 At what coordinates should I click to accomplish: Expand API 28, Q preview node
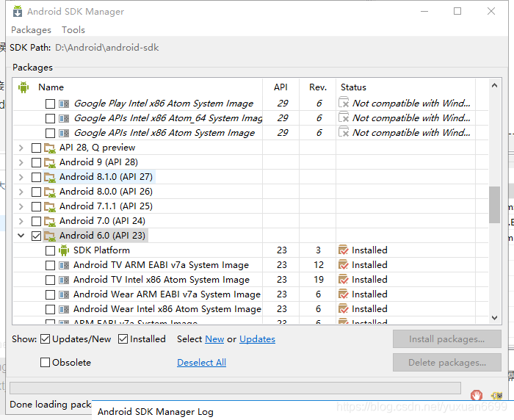point(21,148)
